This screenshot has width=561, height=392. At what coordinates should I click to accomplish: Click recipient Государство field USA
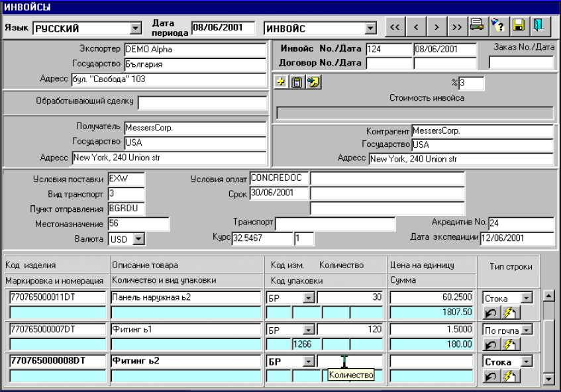pos(195,143)
